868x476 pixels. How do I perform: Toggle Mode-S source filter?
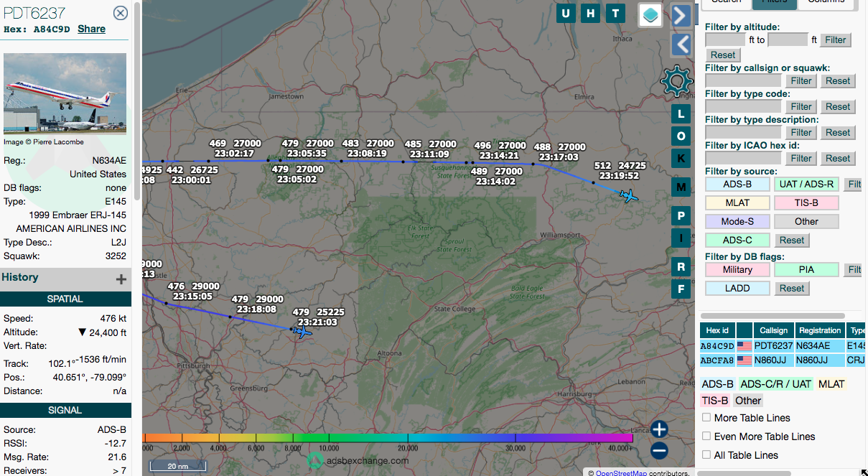[737, 221]
